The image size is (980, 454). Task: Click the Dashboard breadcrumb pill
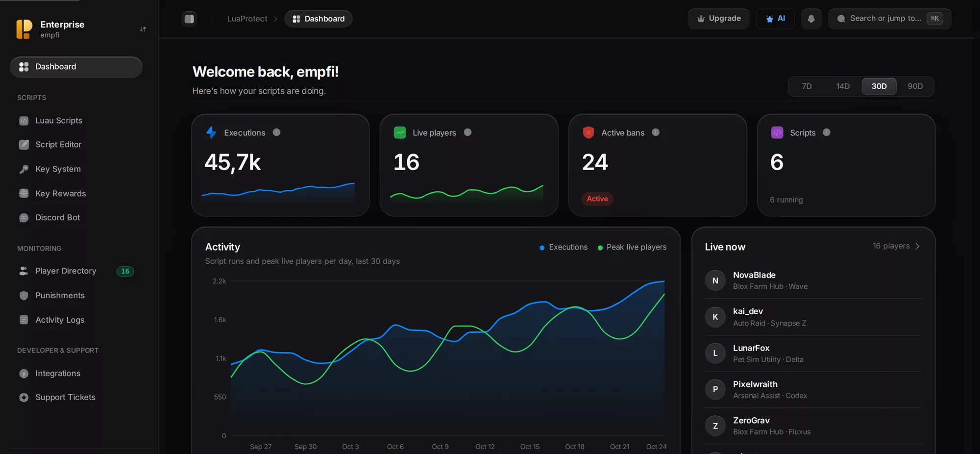(318, 19)
